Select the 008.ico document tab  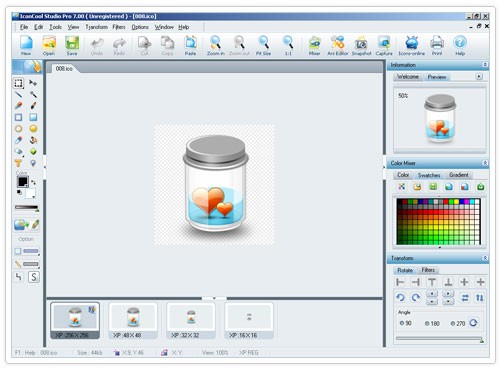64,69
